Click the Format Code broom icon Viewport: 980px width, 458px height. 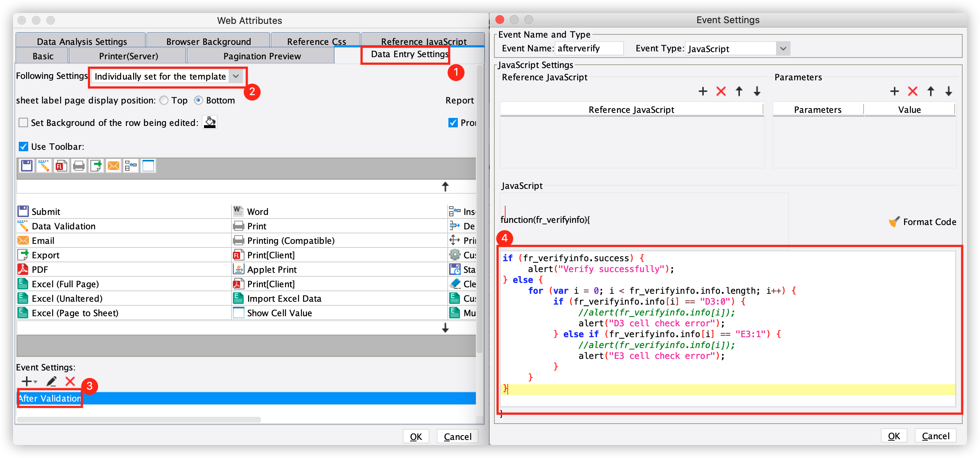click(x=894, y=222)
